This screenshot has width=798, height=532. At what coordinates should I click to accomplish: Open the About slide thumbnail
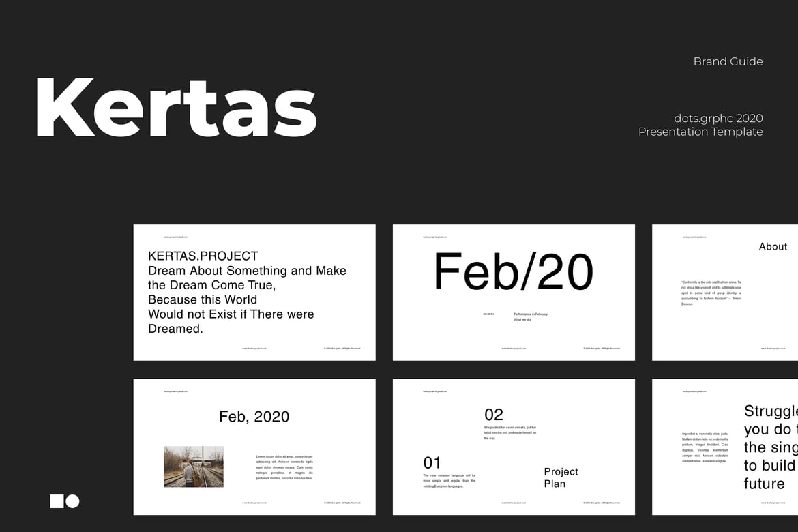pos(725,292)
